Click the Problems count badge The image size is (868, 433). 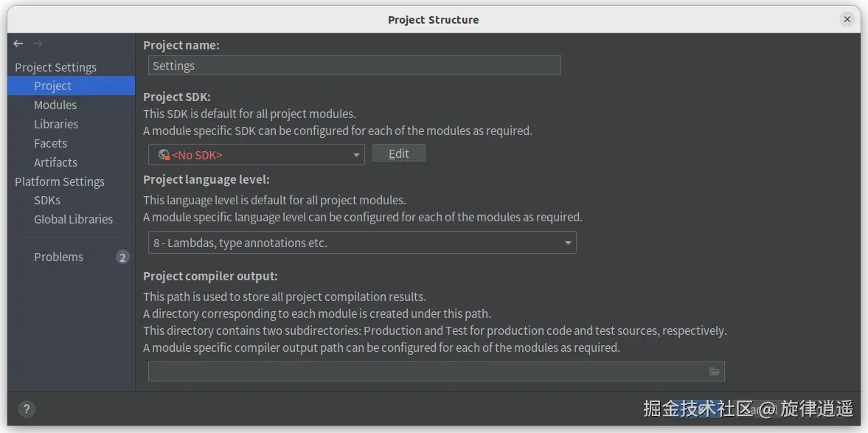122,257
